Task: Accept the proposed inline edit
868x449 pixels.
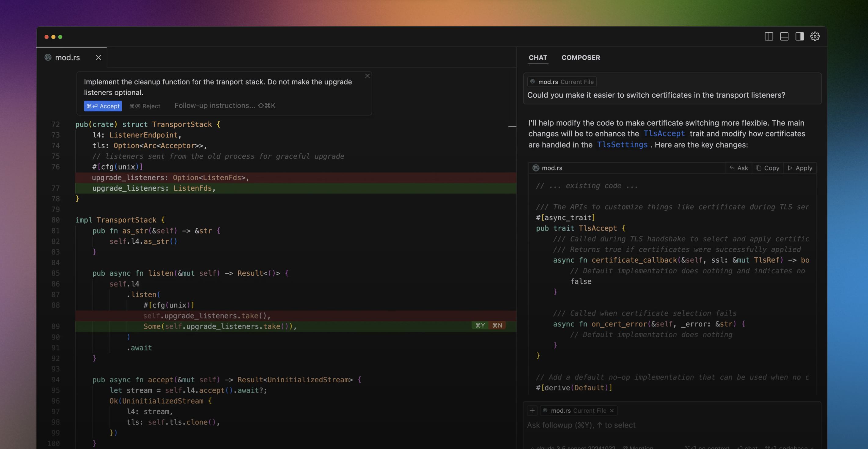Action: [103, 106]
